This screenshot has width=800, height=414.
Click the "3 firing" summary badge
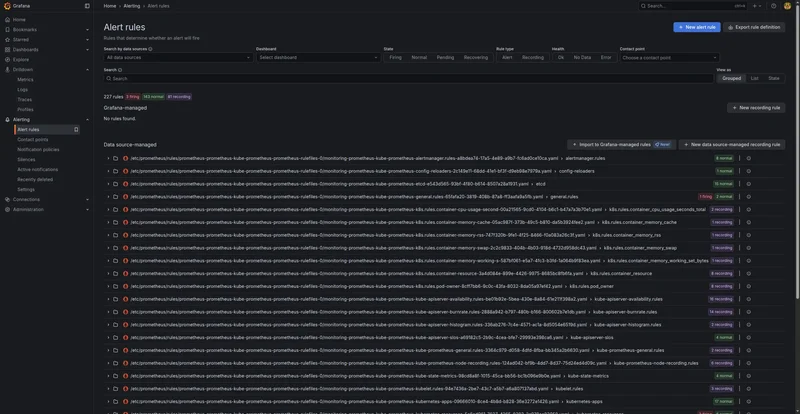pos(133,96)
